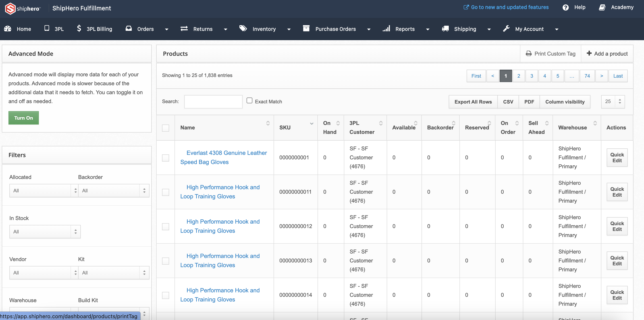Open the Reports menu
Screen dimensions: 644x320
click(x=405, y=29)
